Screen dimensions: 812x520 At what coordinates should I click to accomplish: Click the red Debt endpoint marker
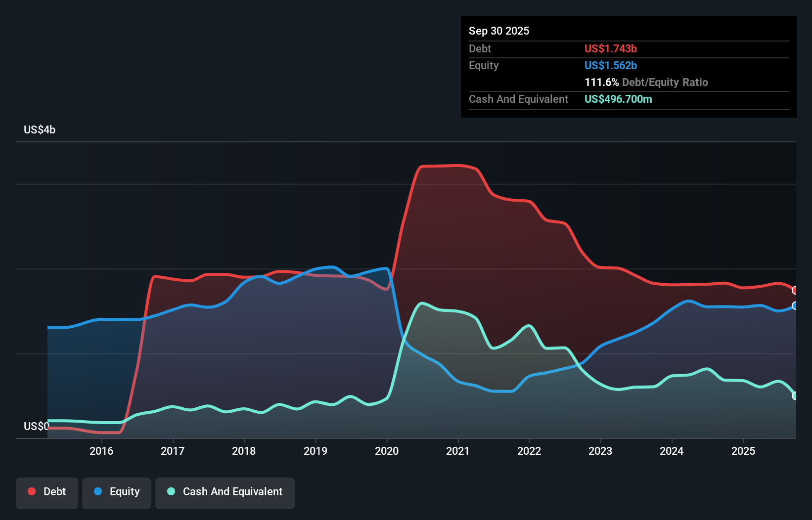[795, 290]
